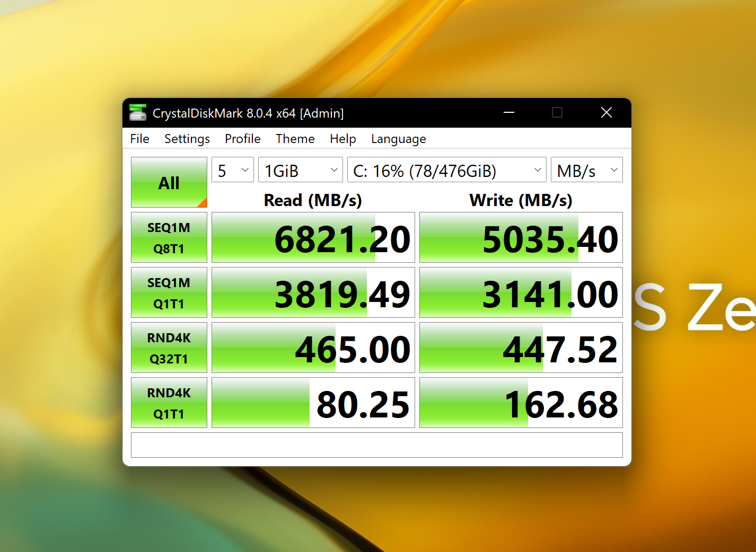Click the 3141.00 write result
The width and height of the screenshot is (756, 552).
521,292
